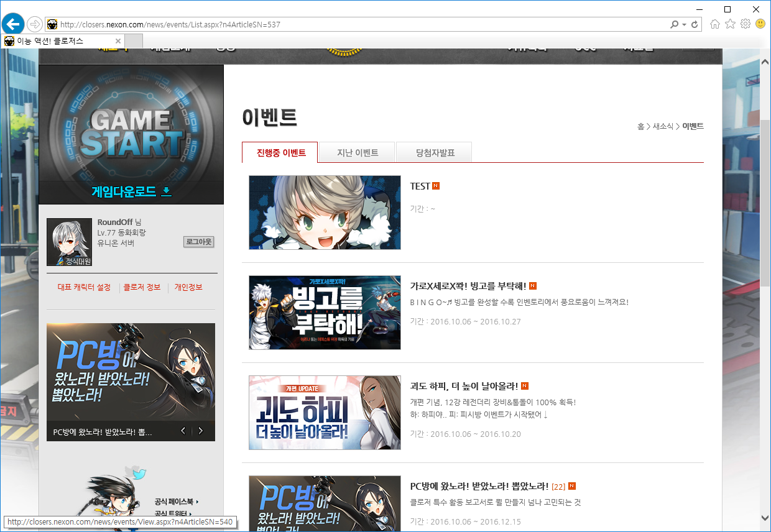Open PC방에 왔노라 event list thumbnail

(x=325, y=503)
